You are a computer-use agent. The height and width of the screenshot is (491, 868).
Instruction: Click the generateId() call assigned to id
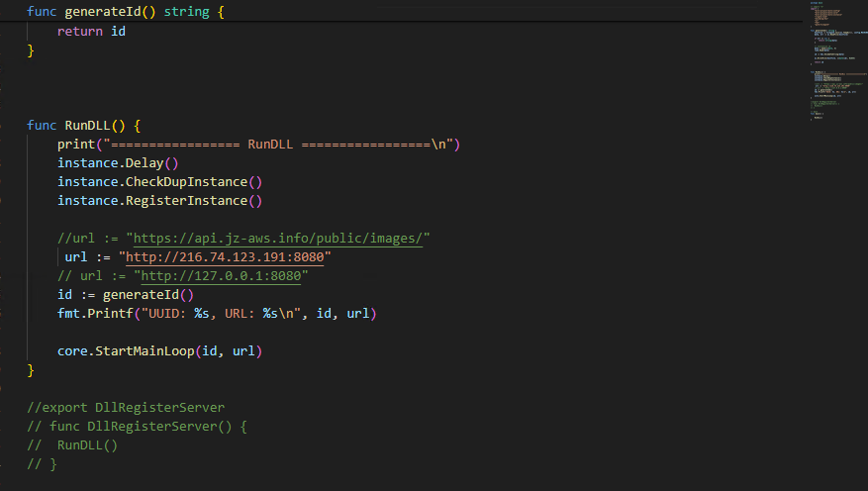[147, 295]
